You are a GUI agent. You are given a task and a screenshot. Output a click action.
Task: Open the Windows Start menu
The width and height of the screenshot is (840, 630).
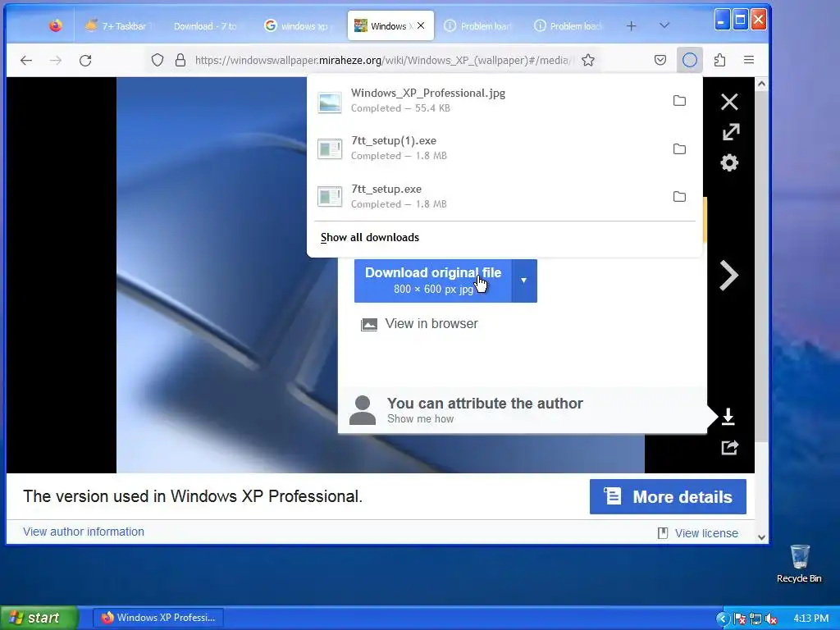click(39, 618)
